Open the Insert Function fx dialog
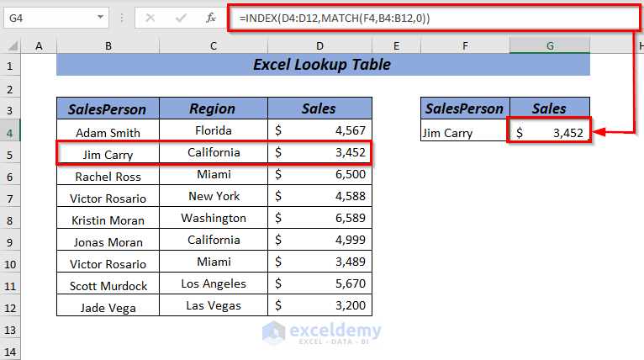644x360 pixels. 209,18
